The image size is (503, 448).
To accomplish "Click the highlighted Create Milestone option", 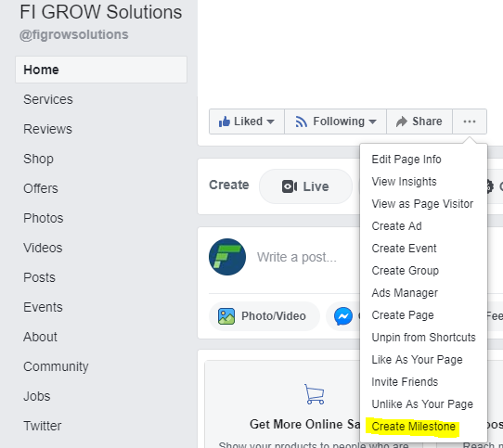I will coord(414,427).
